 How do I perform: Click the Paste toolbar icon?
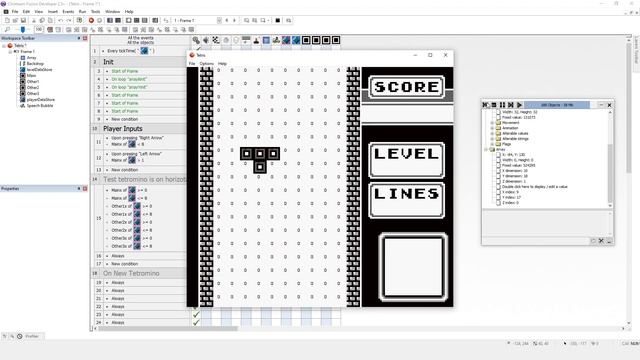50,20
